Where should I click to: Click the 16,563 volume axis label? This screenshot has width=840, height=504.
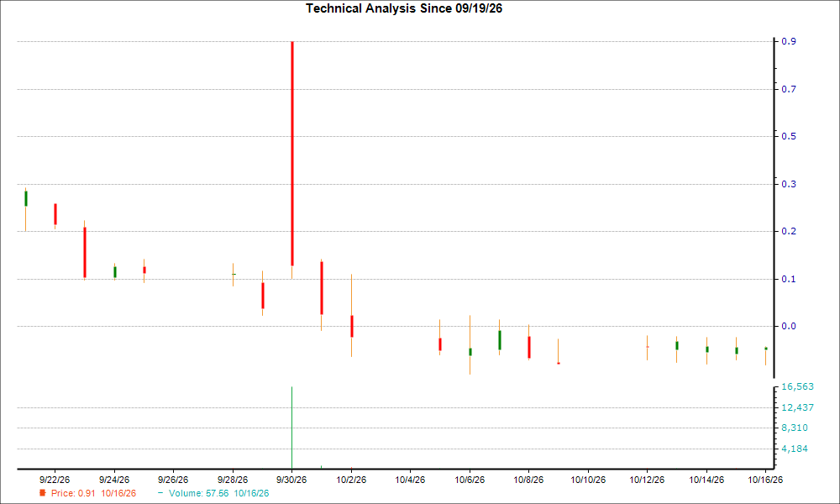coord(797,386)
